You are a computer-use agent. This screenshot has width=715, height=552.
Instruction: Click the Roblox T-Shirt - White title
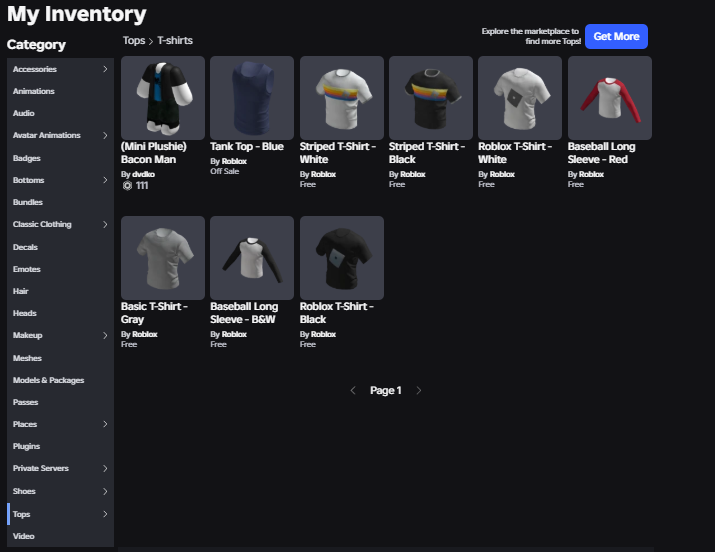point(515,153)
